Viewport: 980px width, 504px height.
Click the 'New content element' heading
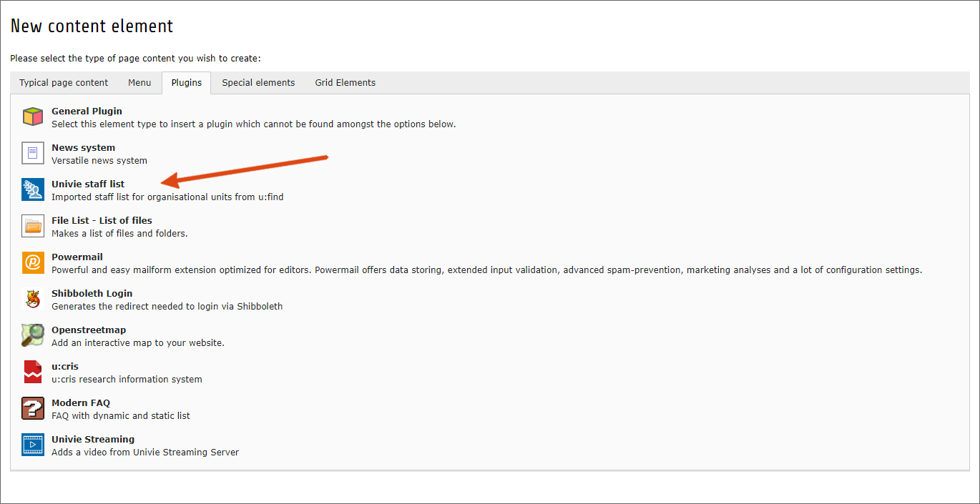(92, 26)
